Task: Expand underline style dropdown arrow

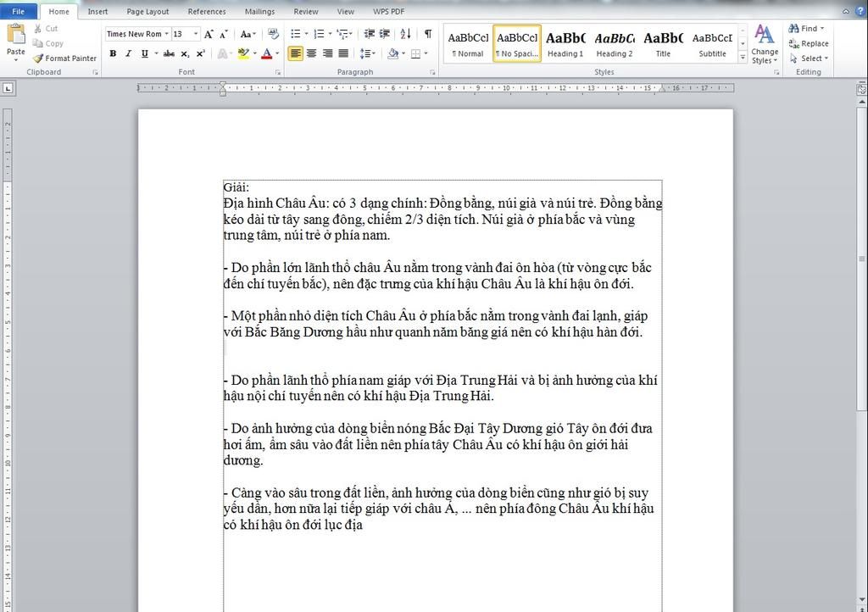Action: coord(156,53)
